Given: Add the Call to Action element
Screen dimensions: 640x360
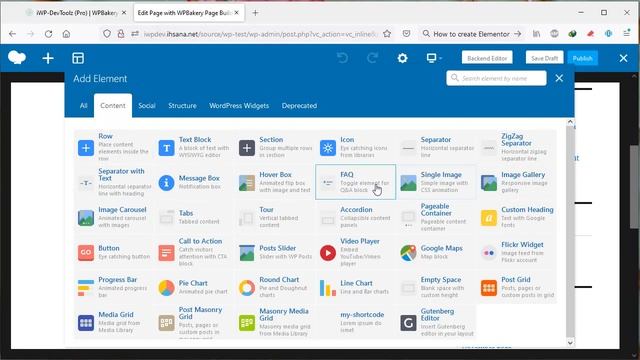Looking at the screenshot, I should click(x=194, y=252).
